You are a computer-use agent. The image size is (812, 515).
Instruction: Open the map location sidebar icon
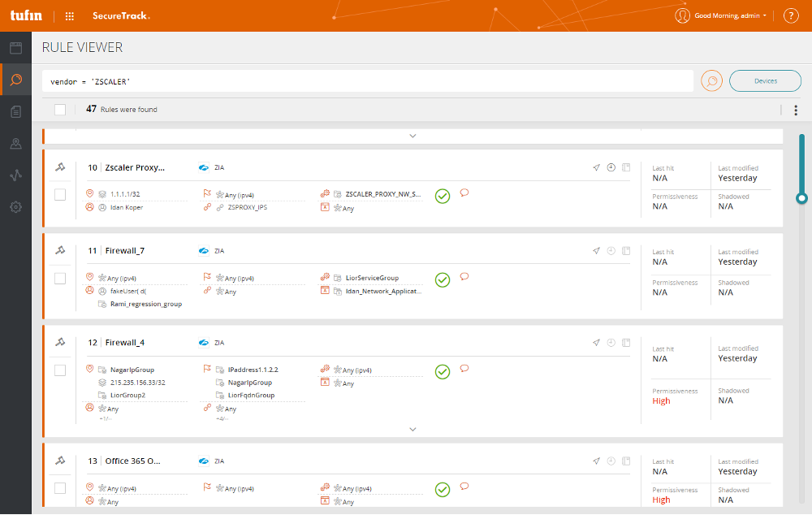point(16,144)
